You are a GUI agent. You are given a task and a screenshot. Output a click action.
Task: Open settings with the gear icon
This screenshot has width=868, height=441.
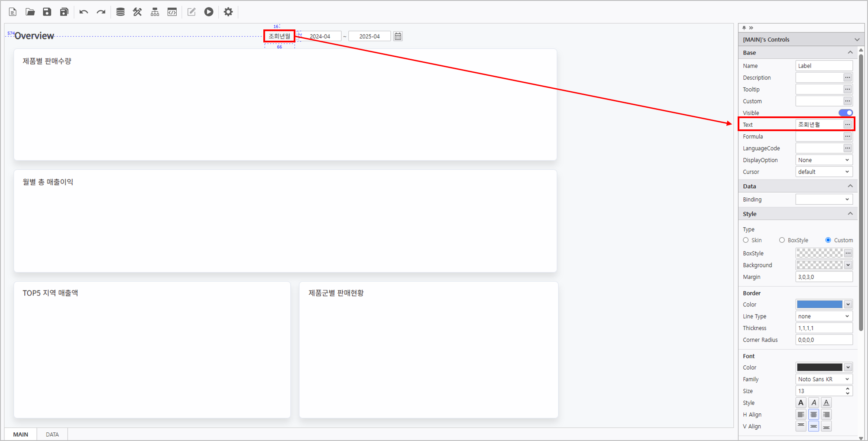[228, 12]
